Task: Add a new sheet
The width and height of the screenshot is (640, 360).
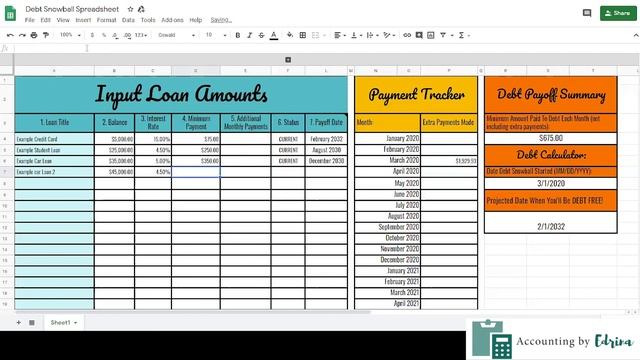Action: pyautogui.click(x=18, y=322)
